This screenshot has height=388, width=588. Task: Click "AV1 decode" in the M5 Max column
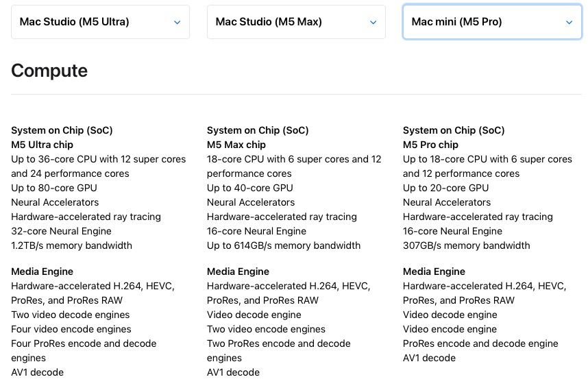233,373
